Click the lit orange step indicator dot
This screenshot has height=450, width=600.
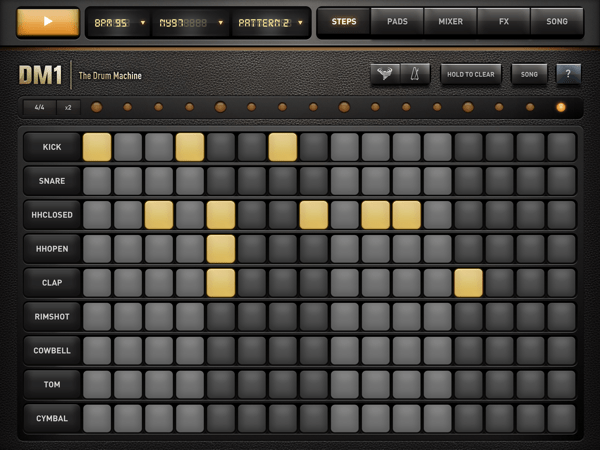(560, 107)
